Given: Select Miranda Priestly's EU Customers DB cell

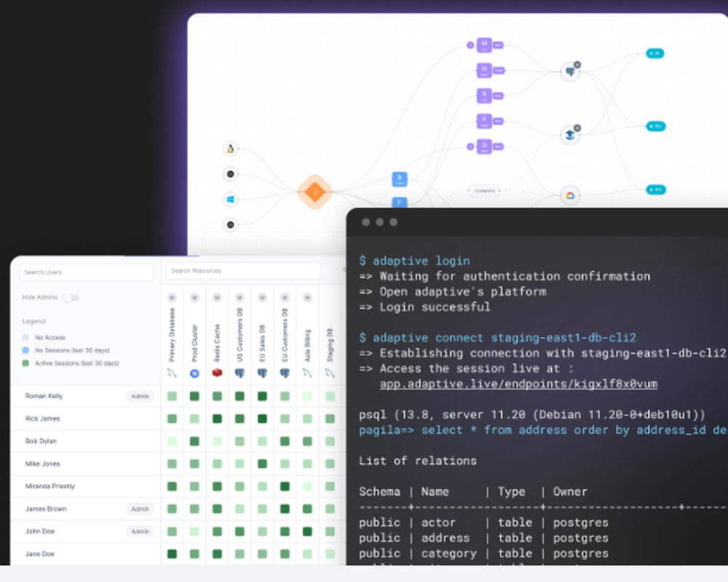Looking at the screenshot, I should [x=285, y=487].
